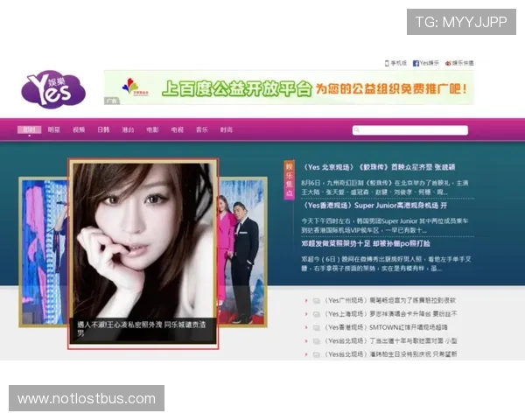
Task: Open the mobile version phone icon
Action: pyautogui.click(x=388, y=63)
